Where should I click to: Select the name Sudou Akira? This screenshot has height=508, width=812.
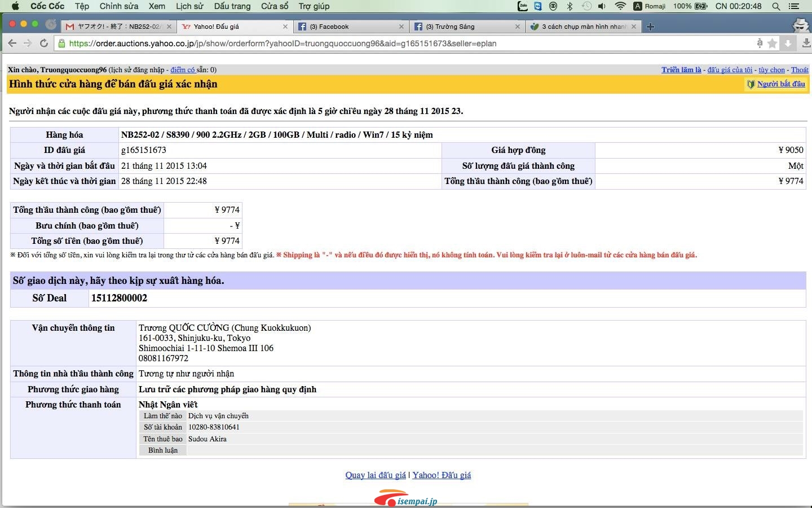(x=208, y=439)
